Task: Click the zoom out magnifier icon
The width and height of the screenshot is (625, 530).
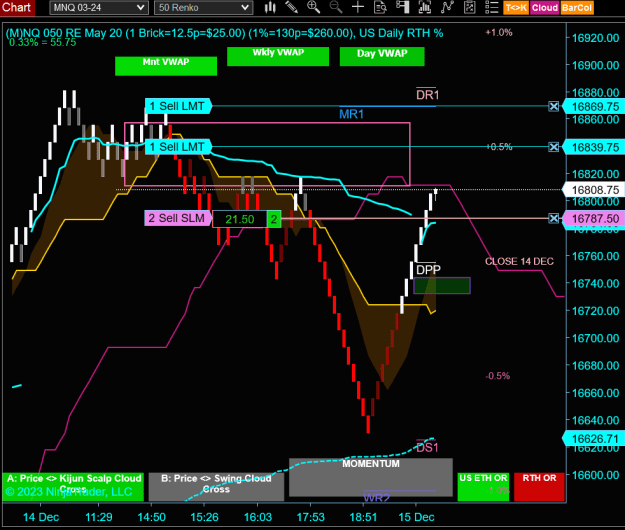Action: (x=336, y=7)
